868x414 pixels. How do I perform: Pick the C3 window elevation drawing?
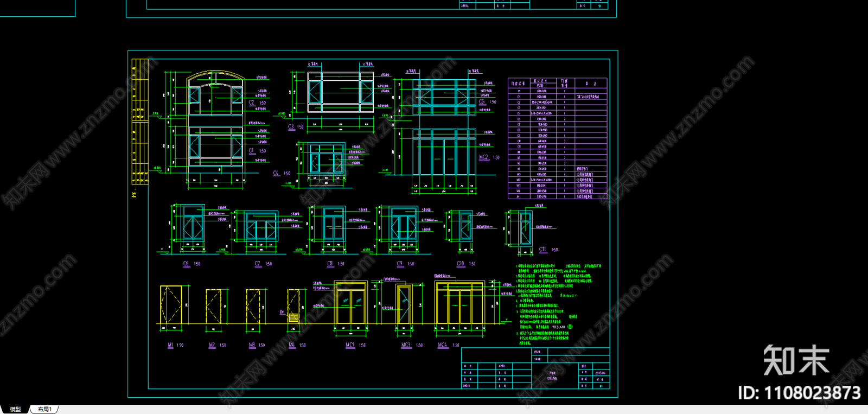(341, 92)
